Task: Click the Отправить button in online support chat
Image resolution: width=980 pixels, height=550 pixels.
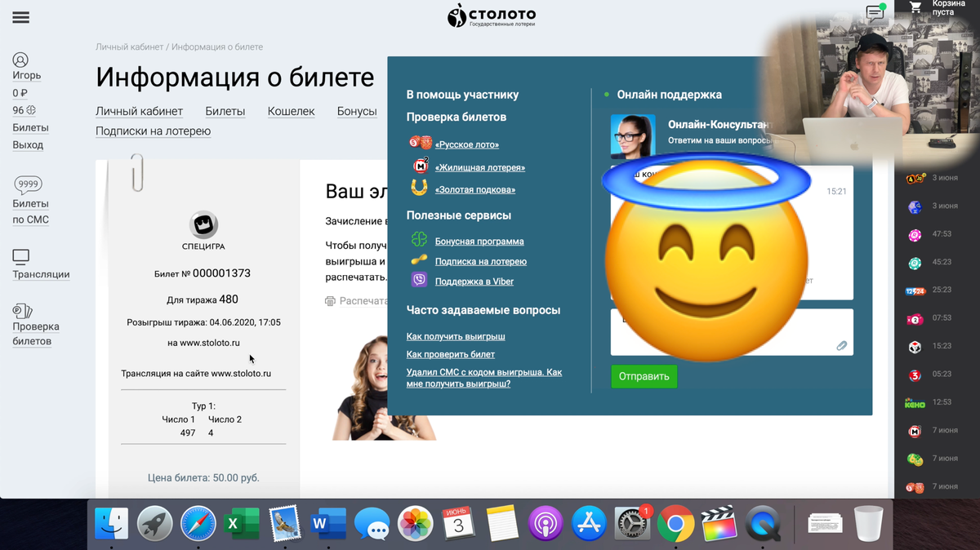Action: click(644, 376)
